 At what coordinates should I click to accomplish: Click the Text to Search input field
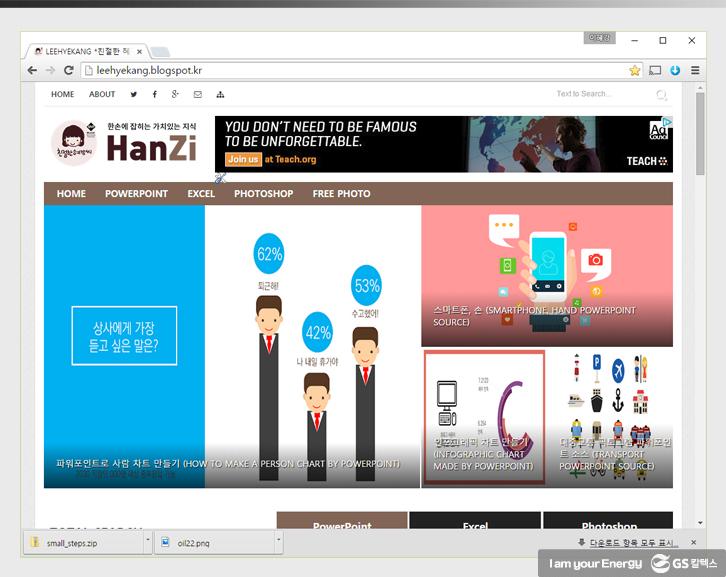pyautogui.click(x=600, y=95)
